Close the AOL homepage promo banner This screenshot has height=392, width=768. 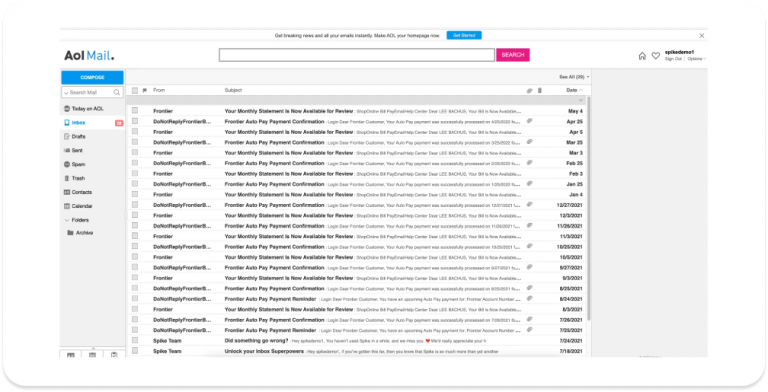(x=702, y=35)
